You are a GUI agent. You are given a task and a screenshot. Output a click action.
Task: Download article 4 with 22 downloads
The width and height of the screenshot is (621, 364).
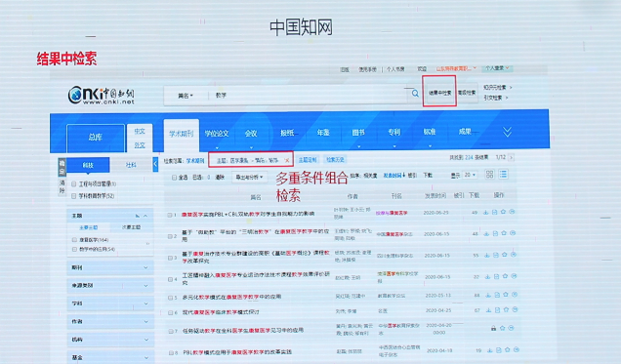coord(487,276)
